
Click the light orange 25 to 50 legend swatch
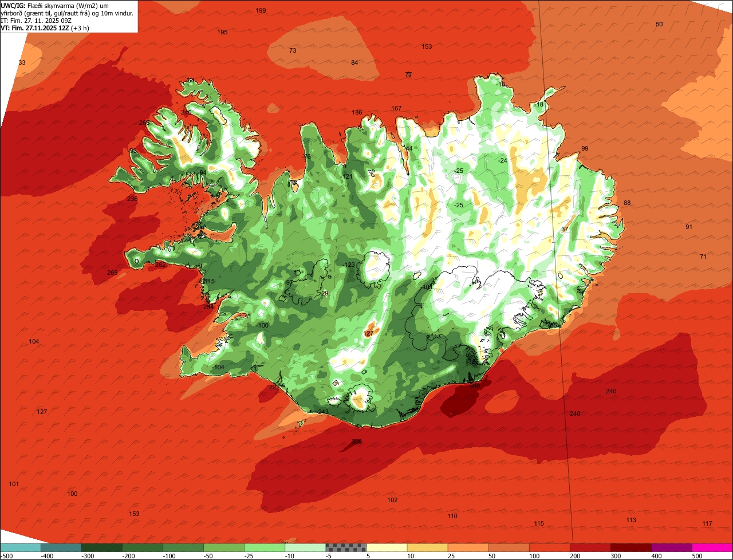(468, 547)
